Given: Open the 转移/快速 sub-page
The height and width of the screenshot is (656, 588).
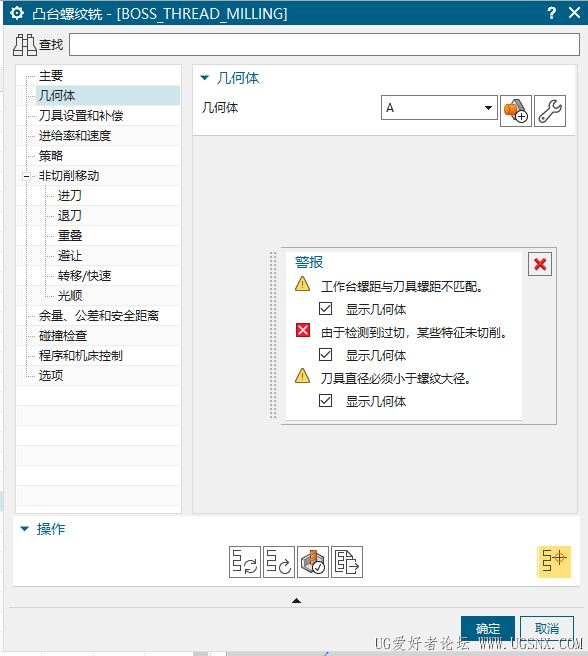Looking at the screenshot, I should point(84,276).
